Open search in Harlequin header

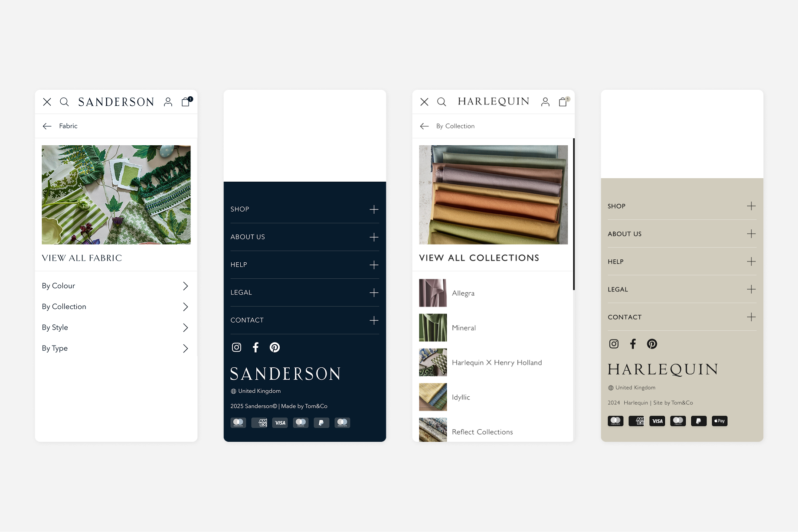point(442,102)
